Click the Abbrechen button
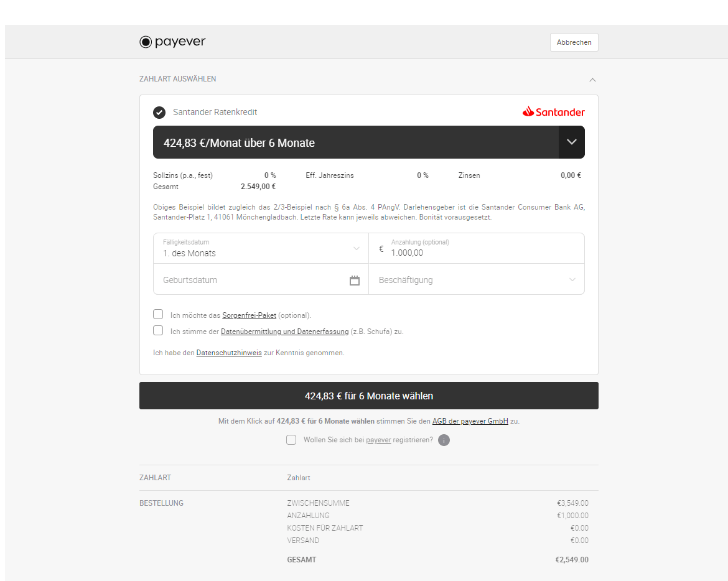The width and height of the screenshot is (728, 581). click(574, 42)
